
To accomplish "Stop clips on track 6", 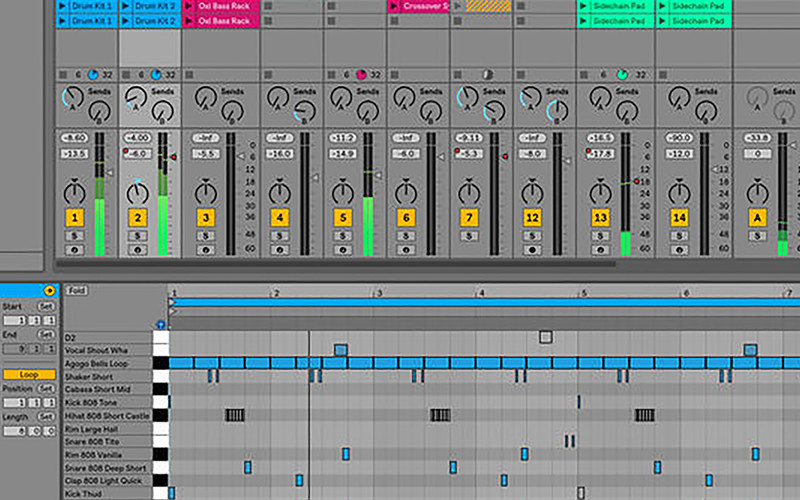I will click(x=394, y=75).
